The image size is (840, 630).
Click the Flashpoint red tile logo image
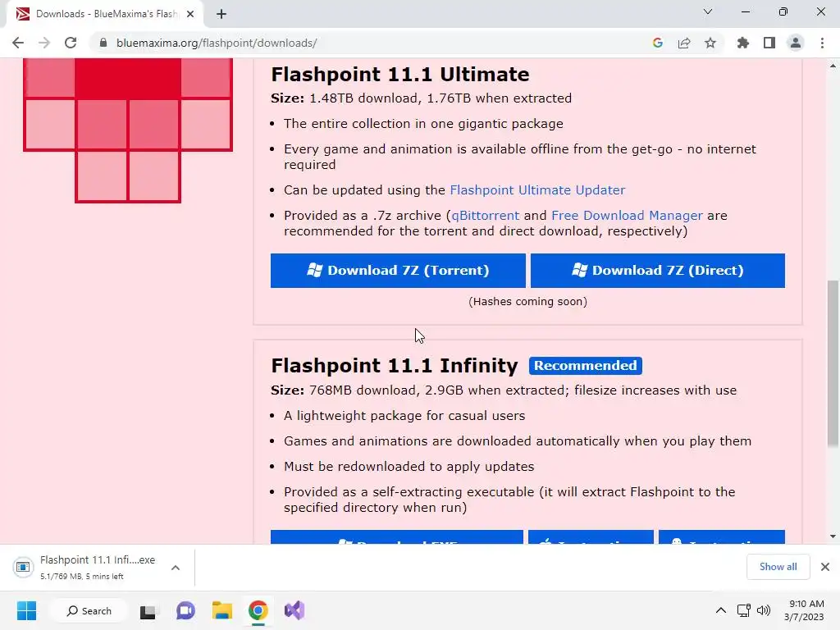(127, 130)
